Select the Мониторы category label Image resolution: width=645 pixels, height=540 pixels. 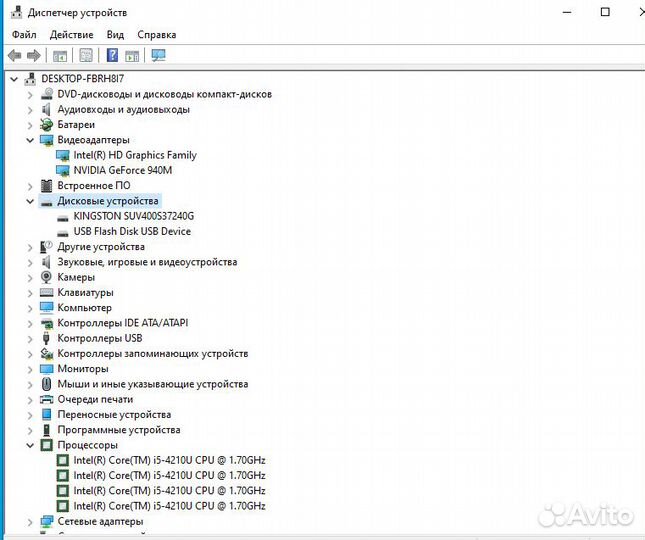[x=83, y=368]
